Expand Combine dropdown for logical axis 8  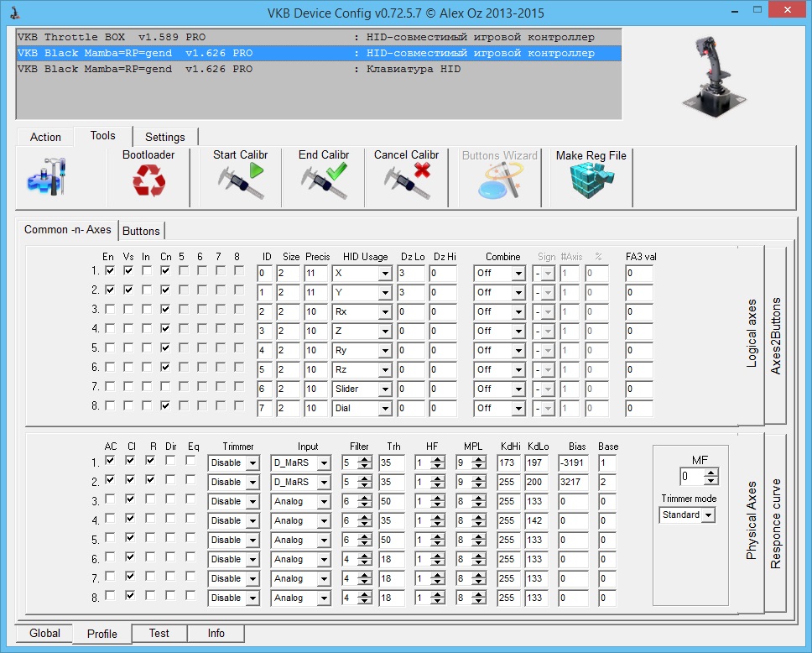coord(518,409)
